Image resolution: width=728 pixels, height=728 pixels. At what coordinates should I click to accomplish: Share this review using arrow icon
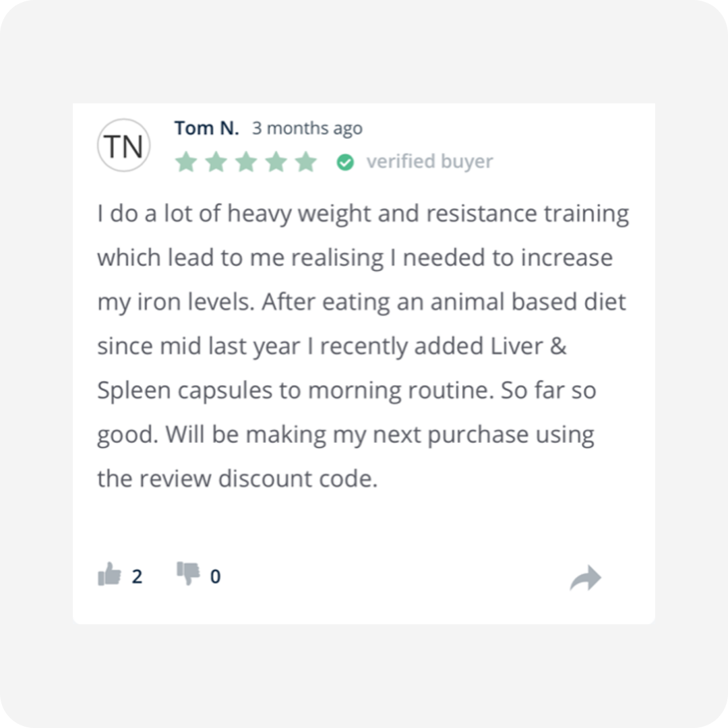click(x=586, y=578)
